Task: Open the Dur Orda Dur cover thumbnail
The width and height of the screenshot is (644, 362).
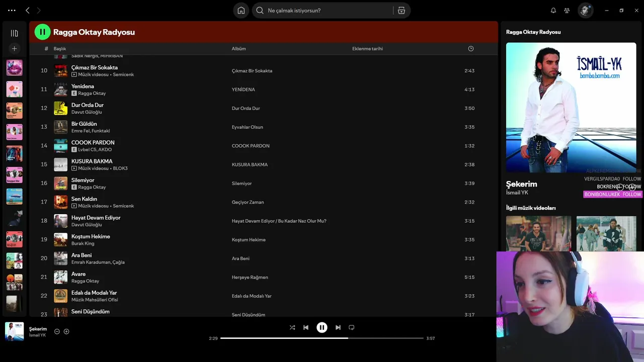Action: click(x=60, y=108)
